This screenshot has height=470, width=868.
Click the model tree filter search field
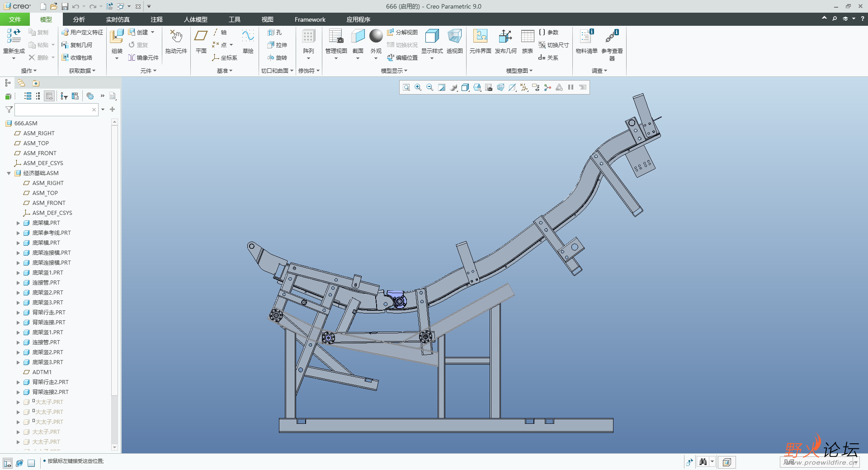click(x=53, y=109)
